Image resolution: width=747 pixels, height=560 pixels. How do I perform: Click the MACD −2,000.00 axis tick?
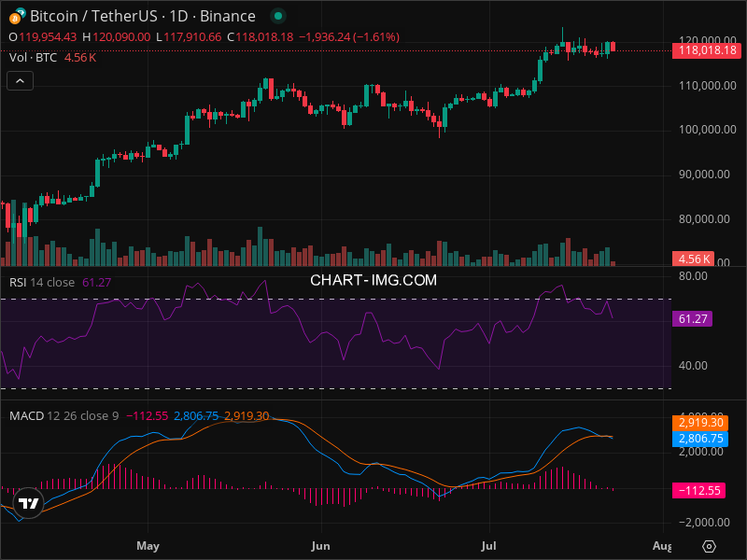tap(704, 523)
